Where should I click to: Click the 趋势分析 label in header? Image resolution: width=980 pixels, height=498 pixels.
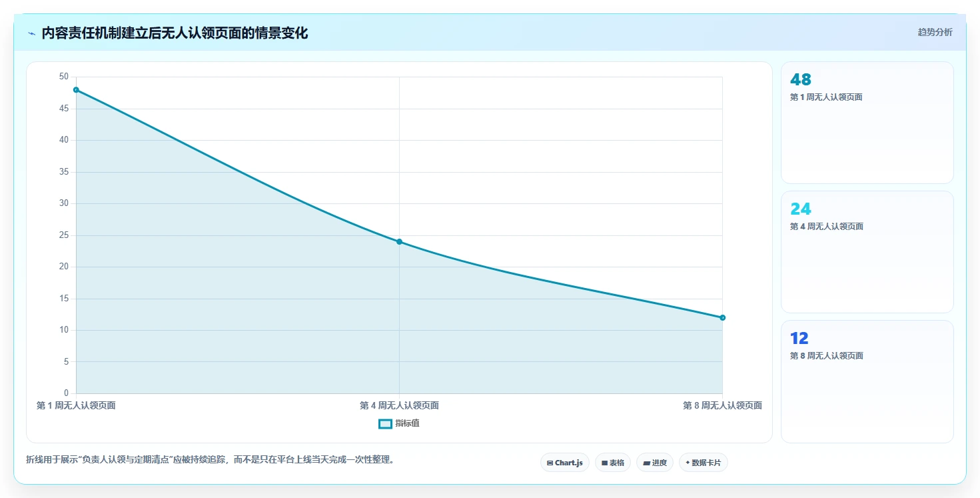pos(935,32)
